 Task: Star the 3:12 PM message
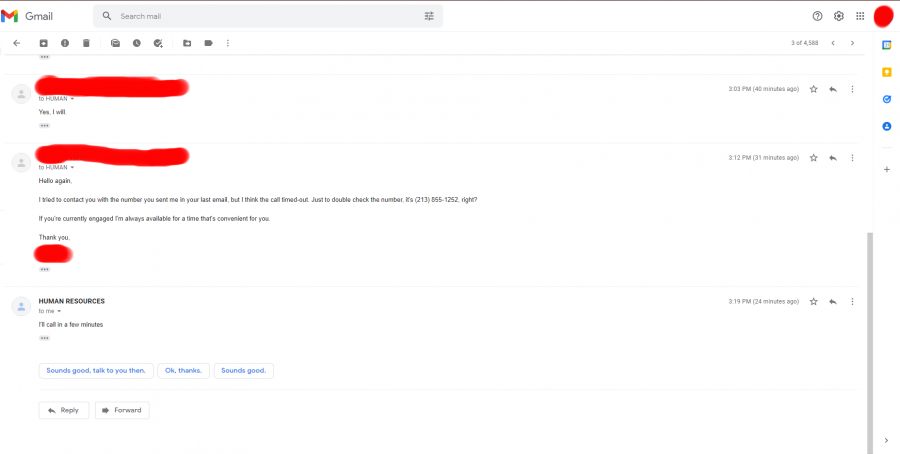tap(813, 157)
